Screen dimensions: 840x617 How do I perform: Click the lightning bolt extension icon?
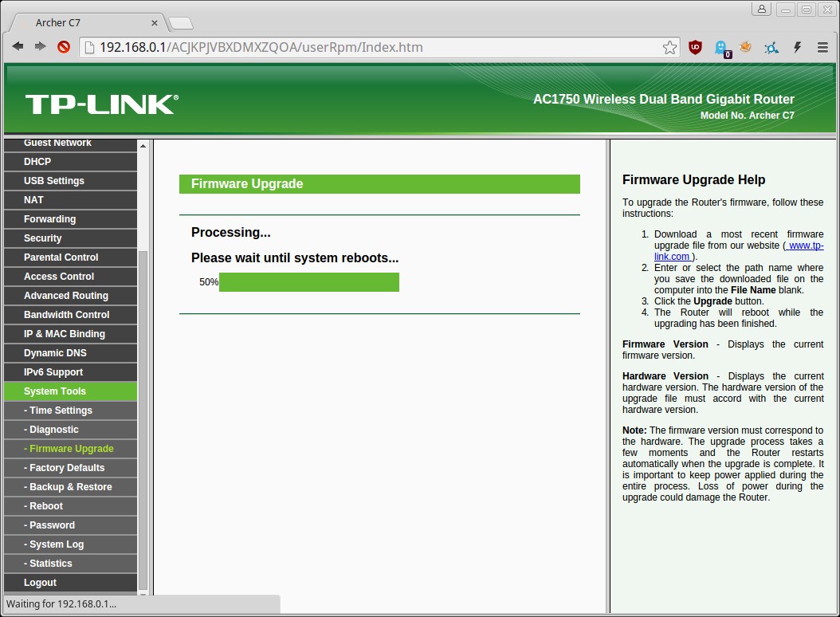797,47
